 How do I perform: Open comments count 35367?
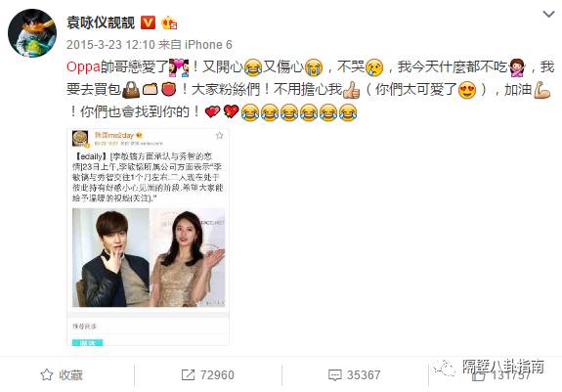364,375
